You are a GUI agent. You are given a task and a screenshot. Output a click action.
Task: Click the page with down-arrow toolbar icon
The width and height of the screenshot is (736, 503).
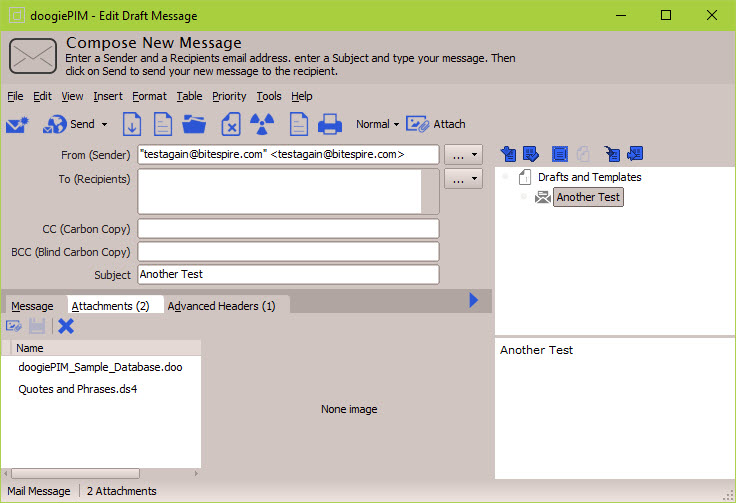pyautogui.click(x=132, y=124)
